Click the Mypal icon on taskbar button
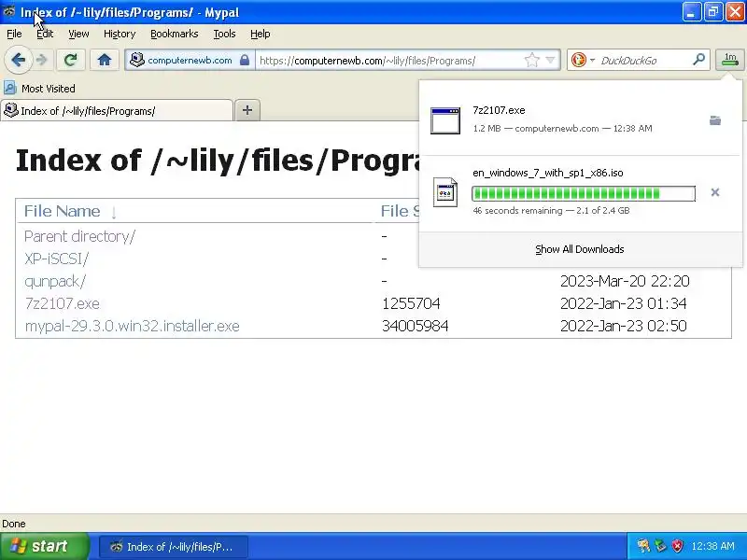Viewport: 747px width, 560px height. click(x=116, y=547)
